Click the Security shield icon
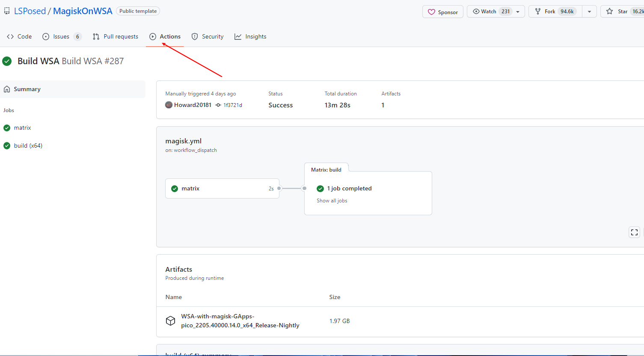This screenshot has width=644, height=356. pyautogui.click(x=195, y=36)
